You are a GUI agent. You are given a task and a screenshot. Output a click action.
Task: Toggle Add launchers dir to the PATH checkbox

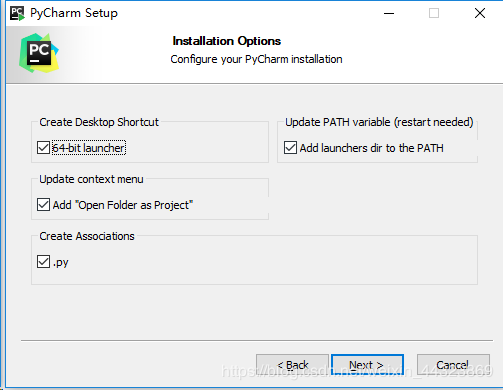coord(290,148)
